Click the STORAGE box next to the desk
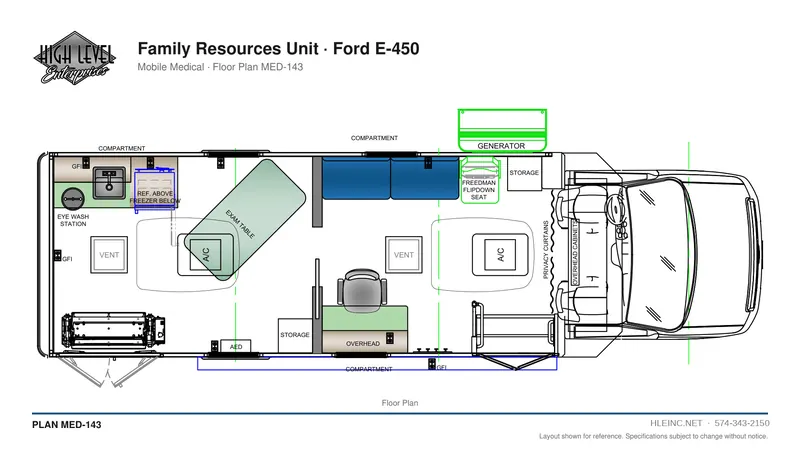This screenshot has width=800, height=452. tap(295, 335)
